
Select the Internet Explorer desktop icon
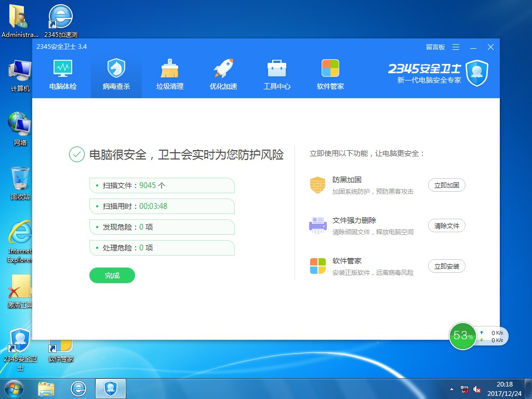[20, 242]
